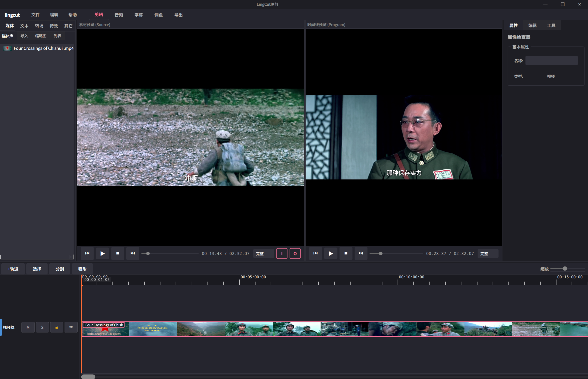Screen dimensions: 588x379
Task: Play the Program timeline preview
Action: 331,254
